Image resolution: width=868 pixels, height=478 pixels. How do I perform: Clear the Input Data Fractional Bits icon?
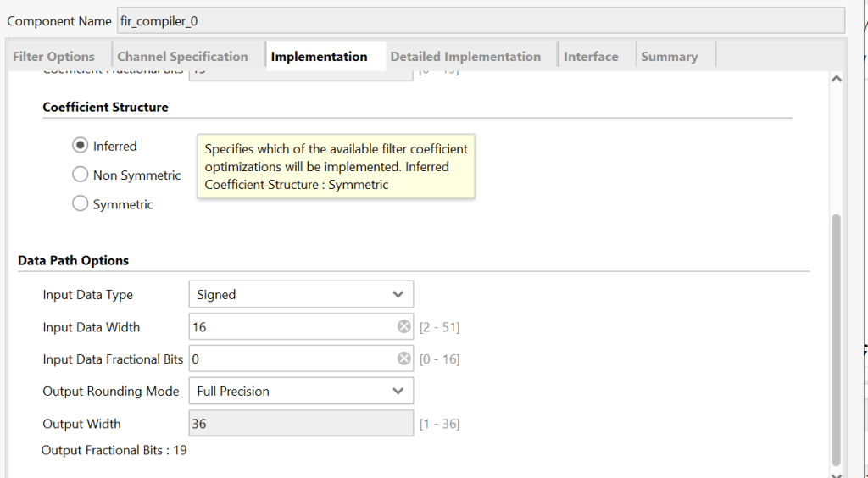(x=403, y=359)
